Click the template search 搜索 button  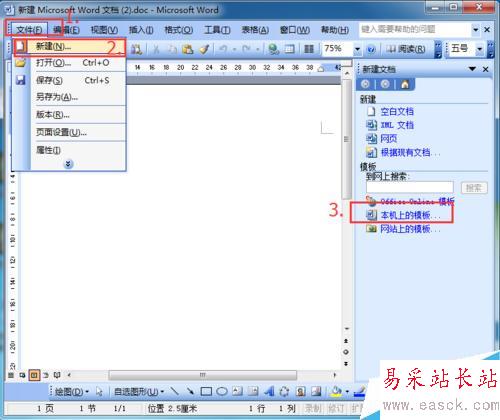pyautogui.click(x=474, y=188)
